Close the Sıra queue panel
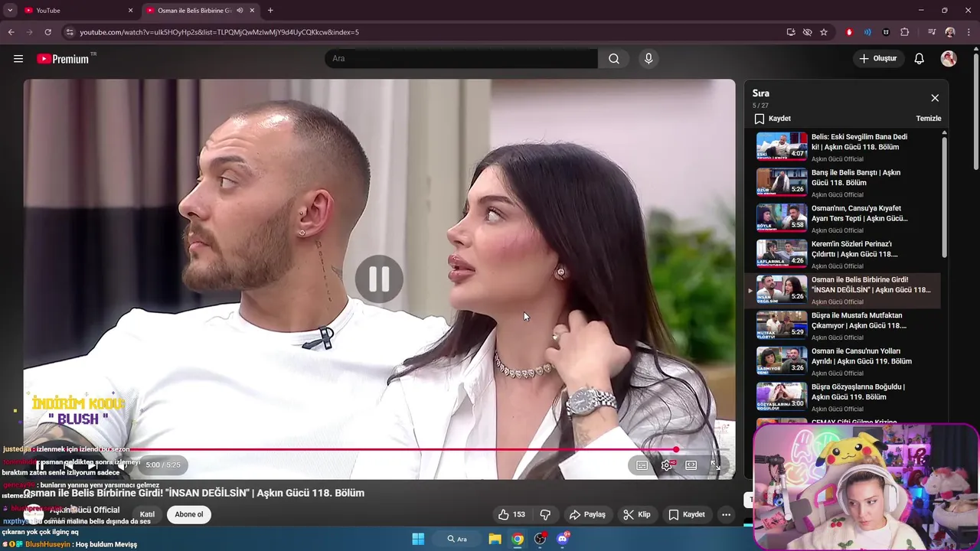 click(x=935, y=98)
